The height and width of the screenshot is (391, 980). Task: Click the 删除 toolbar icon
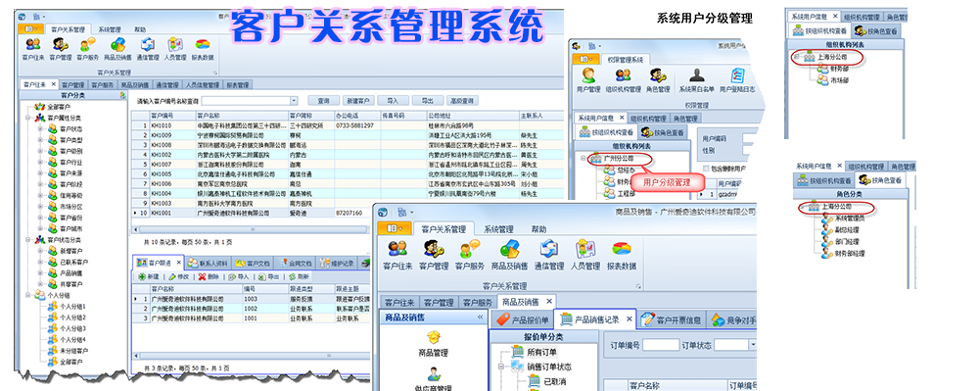tap(209, 276)
